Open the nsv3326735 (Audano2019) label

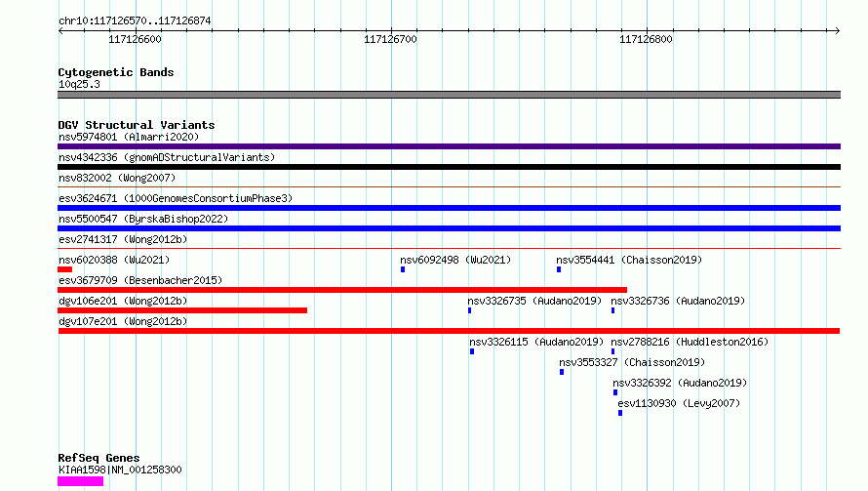[534, 301]
